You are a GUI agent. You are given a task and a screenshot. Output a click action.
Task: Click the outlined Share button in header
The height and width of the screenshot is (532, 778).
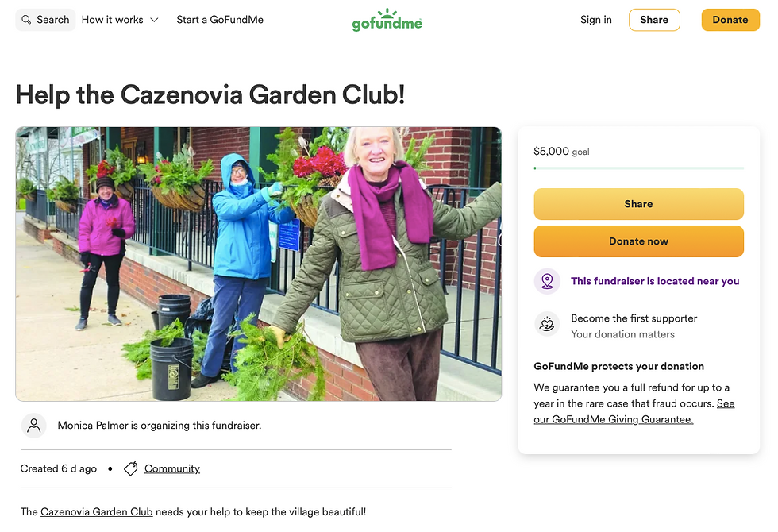[x=654, y=20]
